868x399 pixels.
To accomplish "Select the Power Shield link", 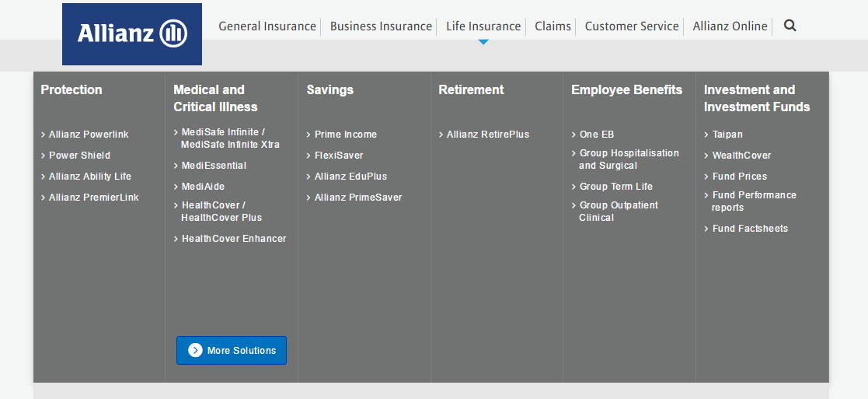I will pyautogui.click(x=79, y=156).
